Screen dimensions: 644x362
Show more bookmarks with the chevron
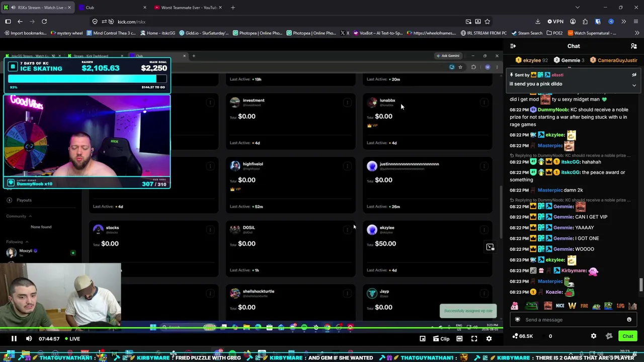pos(637,33)
